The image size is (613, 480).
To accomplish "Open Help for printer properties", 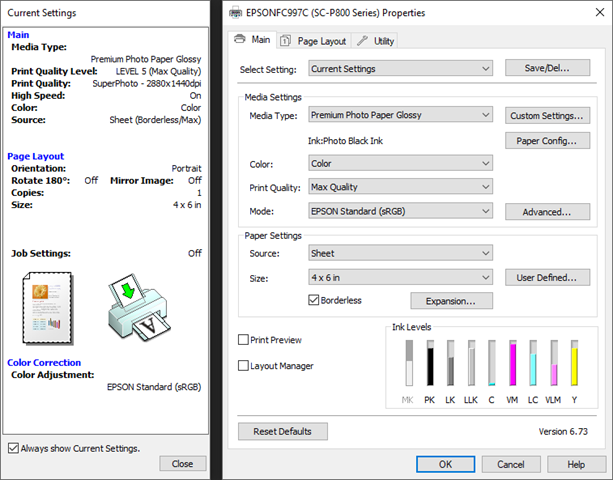I will [x=576, y=464].
